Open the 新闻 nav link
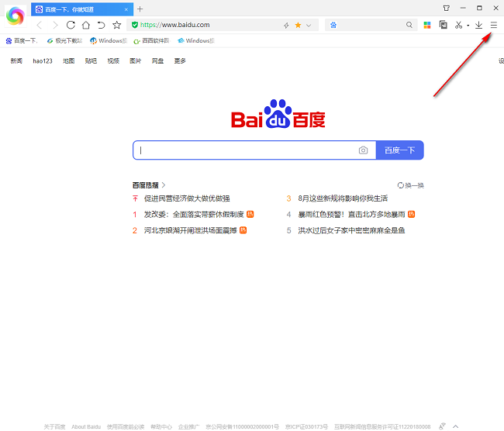This screenshot has width=504, height=431. click(x=16, y=60)
